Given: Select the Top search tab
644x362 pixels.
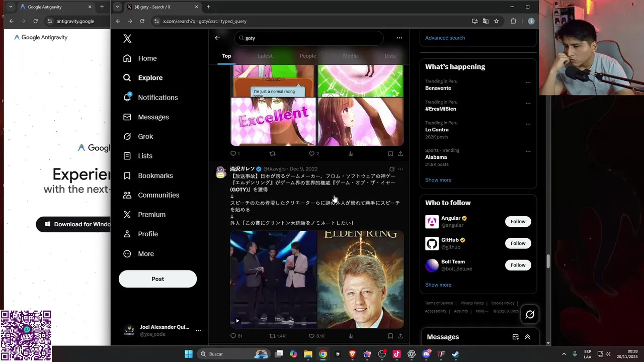Looking at the screenshot, I should tap(226, 56).
